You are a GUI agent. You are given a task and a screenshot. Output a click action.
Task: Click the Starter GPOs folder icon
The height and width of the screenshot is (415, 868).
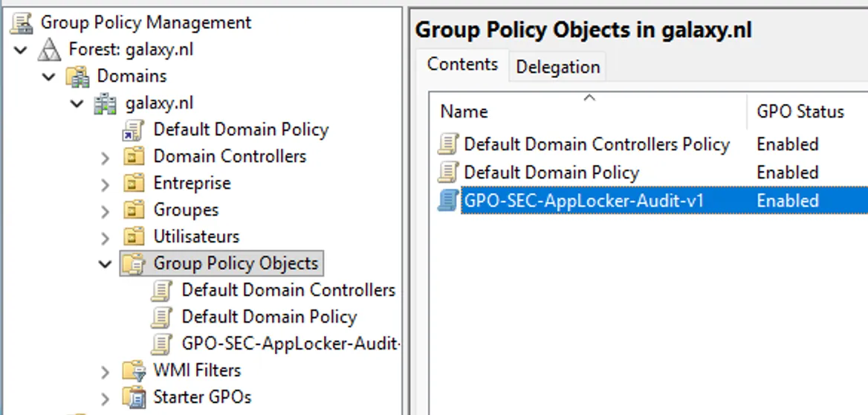pos(134,397)
